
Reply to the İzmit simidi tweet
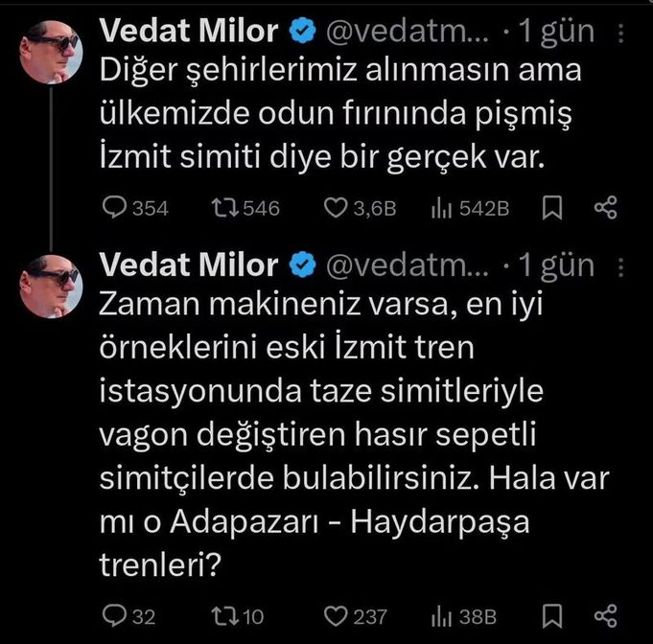coord(114,207)
